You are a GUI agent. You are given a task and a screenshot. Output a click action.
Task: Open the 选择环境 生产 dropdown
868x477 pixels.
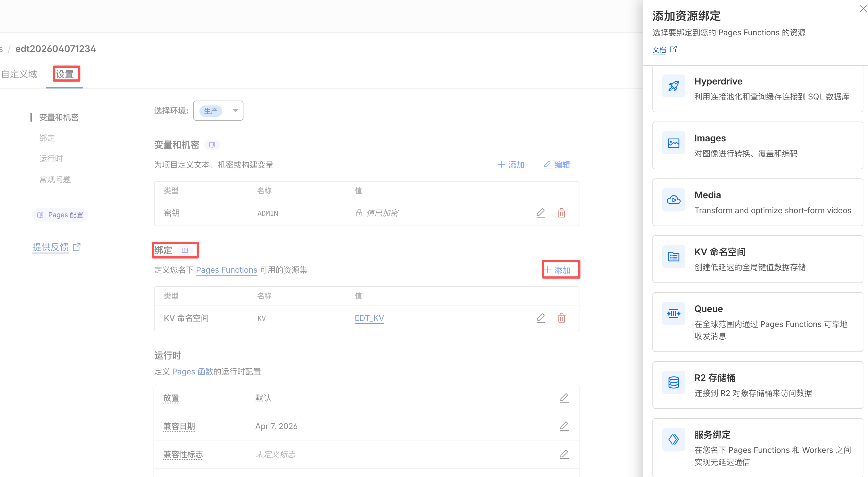(218, 111)
